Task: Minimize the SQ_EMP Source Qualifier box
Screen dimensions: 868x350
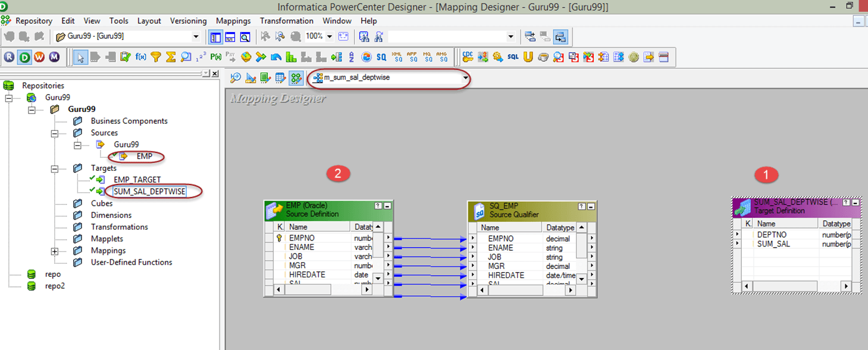Action: pyautogui.click(x=590, y=206)
